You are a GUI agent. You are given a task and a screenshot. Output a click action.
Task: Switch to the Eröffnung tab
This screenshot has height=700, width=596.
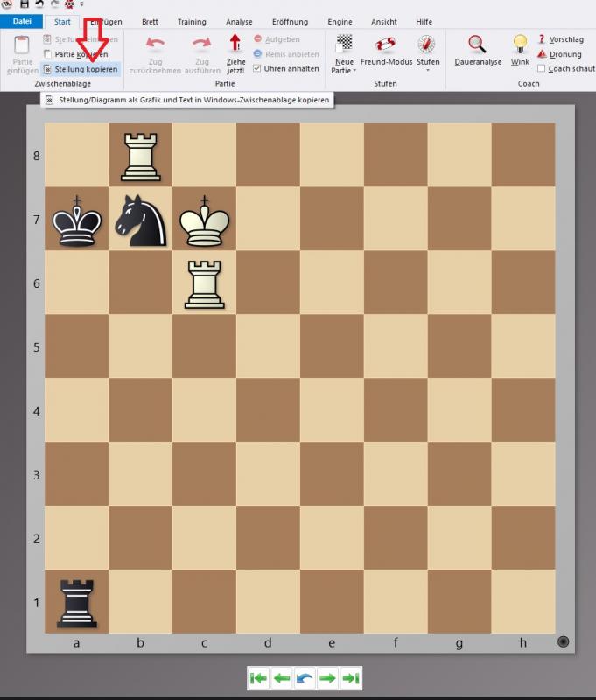[x=288, y=21]
